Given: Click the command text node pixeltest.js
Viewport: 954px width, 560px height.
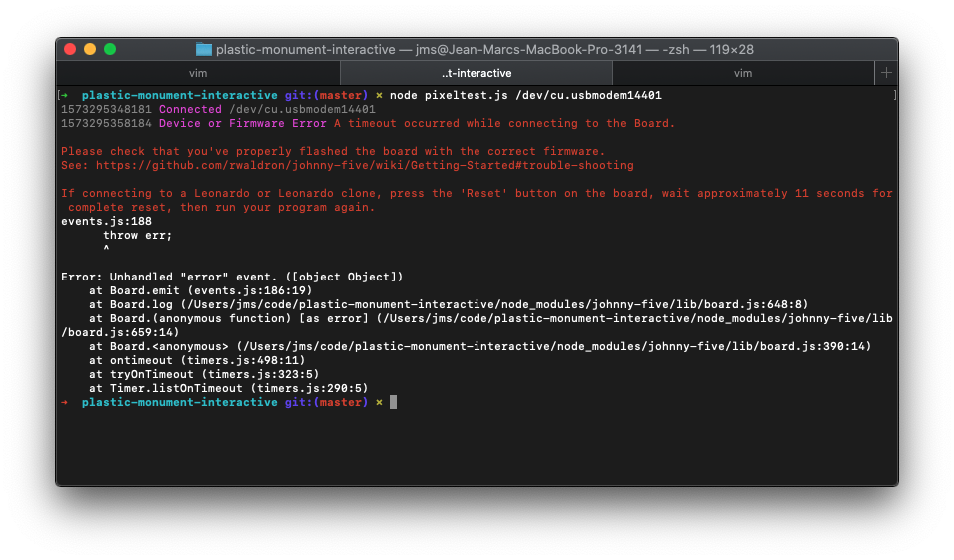Looking at the screenshot, I should tap(449, 95).
